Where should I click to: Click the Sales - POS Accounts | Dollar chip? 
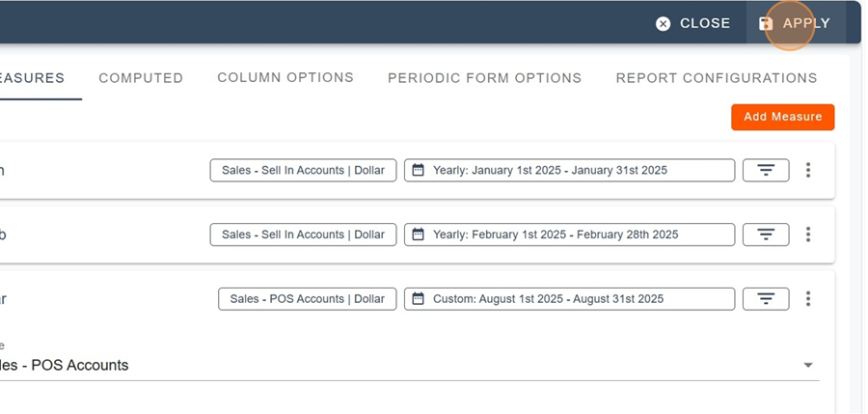click(x=308, y=299)
